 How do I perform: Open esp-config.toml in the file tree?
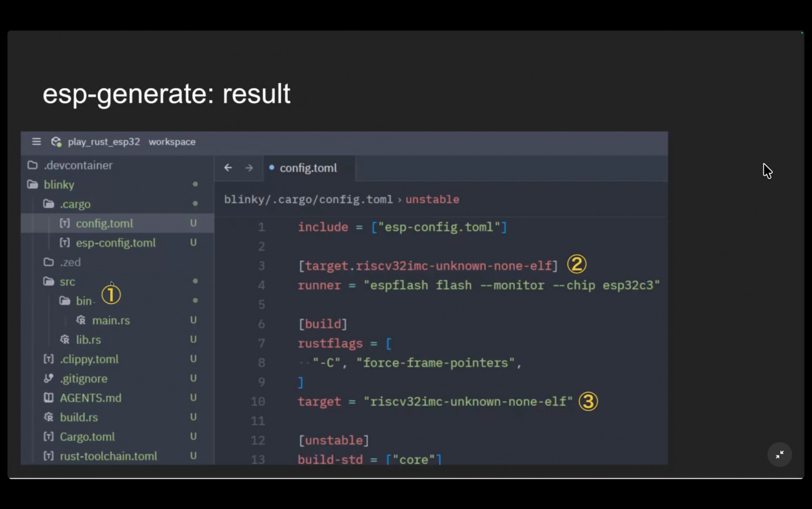tap(117, 243)
